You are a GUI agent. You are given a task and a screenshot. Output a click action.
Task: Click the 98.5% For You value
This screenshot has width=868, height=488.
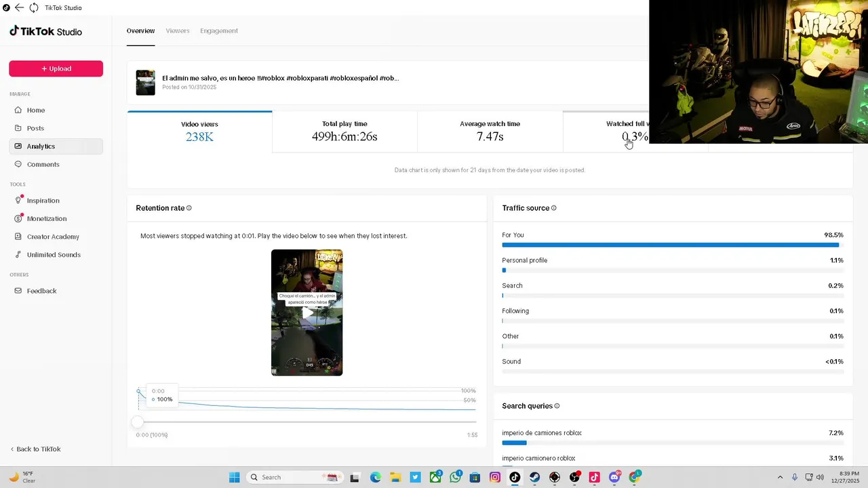click(833, 235)
